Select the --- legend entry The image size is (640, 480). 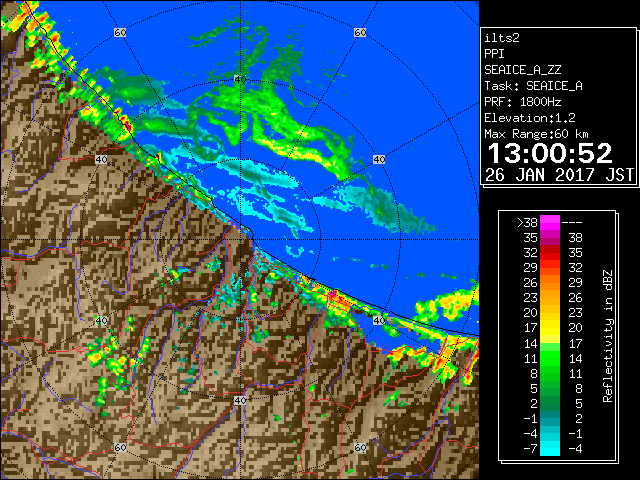coord(572,223)
